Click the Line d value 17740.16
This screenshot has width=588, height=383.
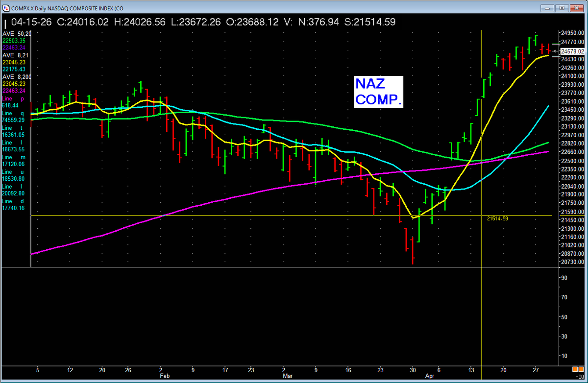(x=14, y=208)
